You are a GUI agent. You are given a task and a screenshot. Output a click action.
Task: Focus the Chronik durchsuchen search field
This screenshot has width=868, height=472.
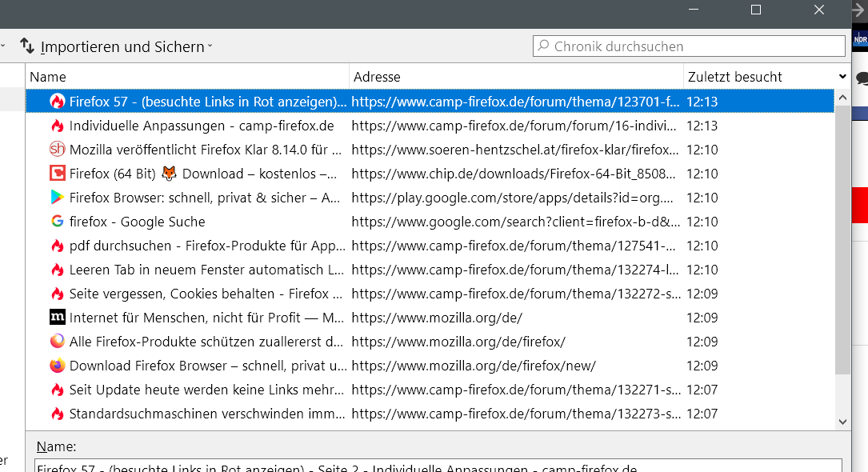(x=689, y=46)
